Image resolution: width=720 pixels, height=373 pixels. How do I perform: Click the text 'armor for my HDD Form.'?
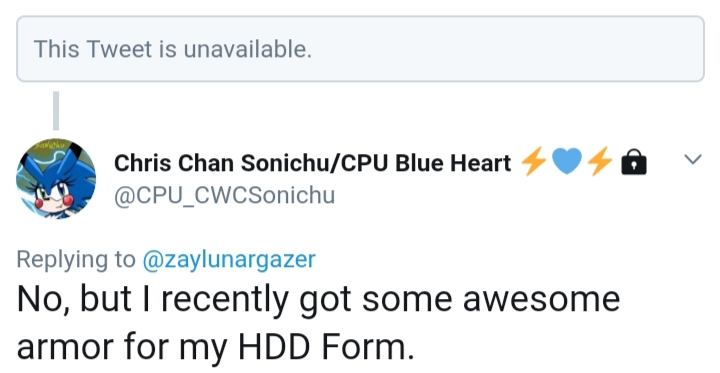pos(215,347)
